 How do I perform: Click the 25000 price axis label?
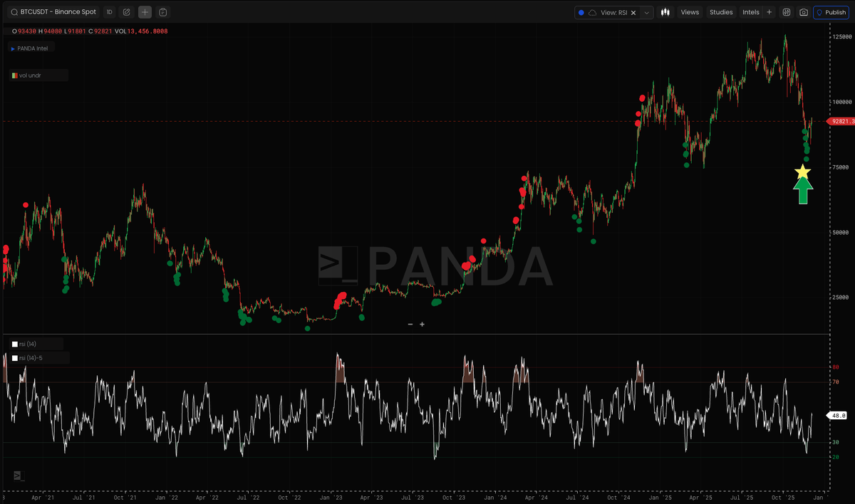coord(839,298)
